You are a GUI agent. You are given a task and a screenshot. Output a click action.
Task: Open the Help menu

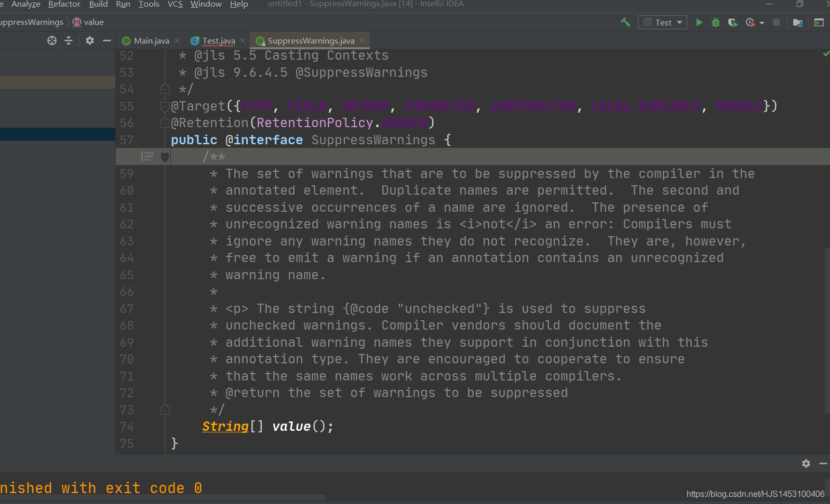239,4
